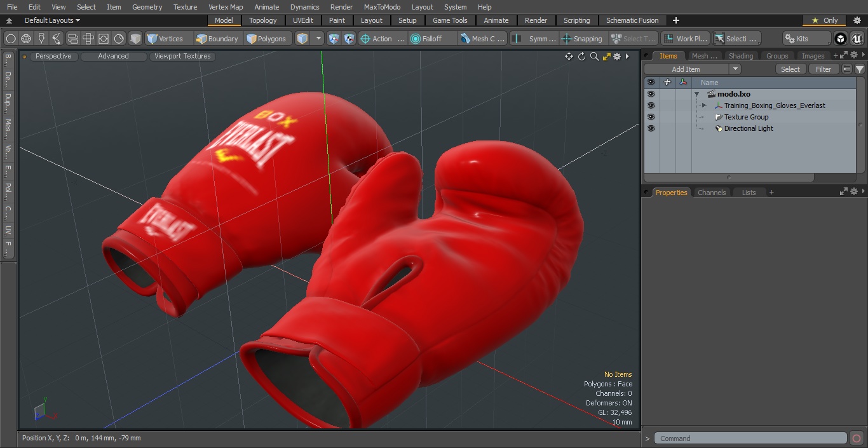
Task: Open the Channels tab
Action: pos(712,193)
